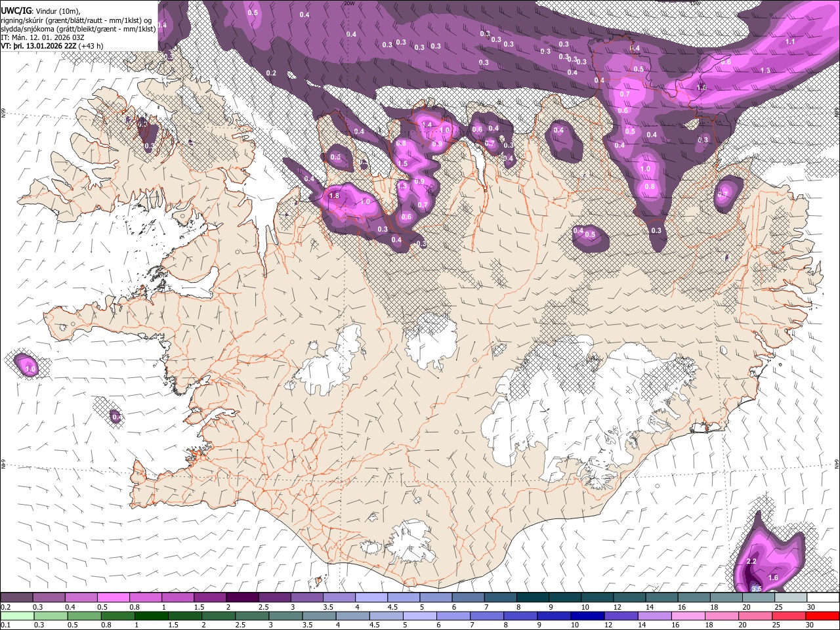Select the dark teal top-row swatch between 9 and 10
Screen dimensions: 840x630
pyautogui.click(x=564, y=598)
